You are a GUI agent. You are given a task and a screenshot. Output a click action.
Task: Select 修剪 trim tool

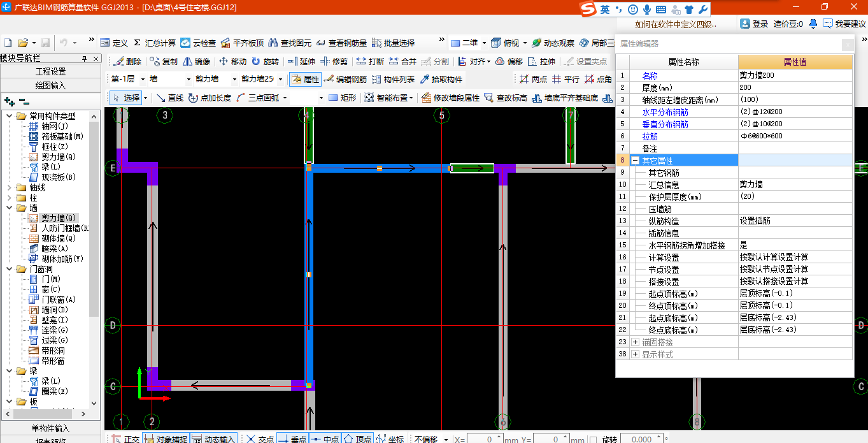[334, 62]
